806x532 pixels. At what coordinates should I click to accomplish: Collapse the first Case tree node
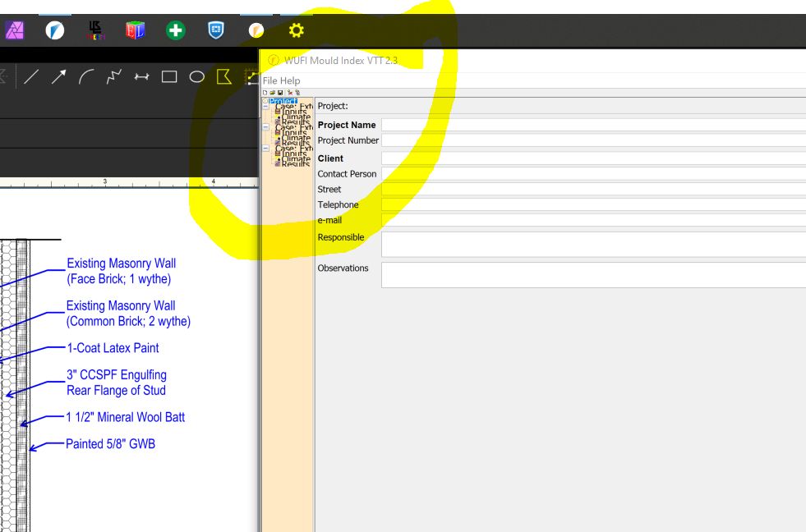tap(265, 107)
